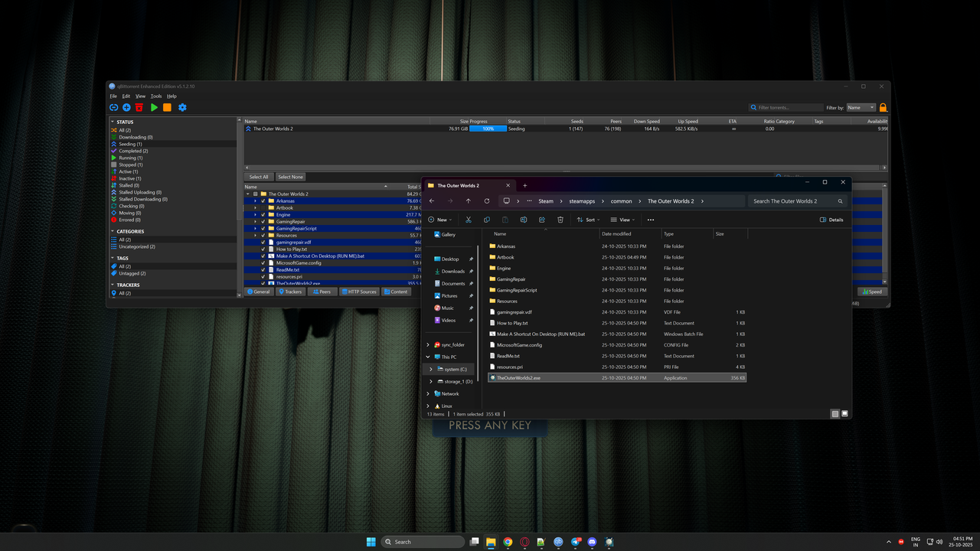The height and width of the screenshot is (551, 980).
Task: Toggle the GamingRepairScript checkbox in qBittorrent
Action: [263, 228]
